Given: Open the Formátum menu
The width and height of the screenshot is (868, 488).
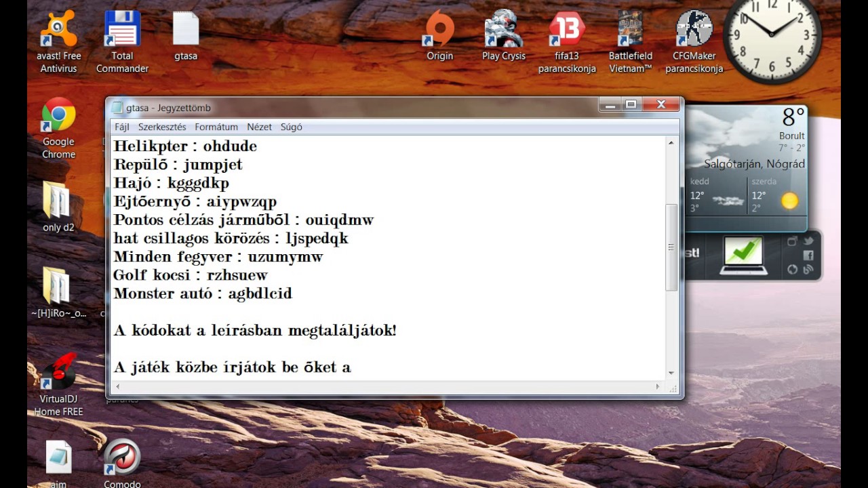Looking at the screenshot, I should pos(216,127).
